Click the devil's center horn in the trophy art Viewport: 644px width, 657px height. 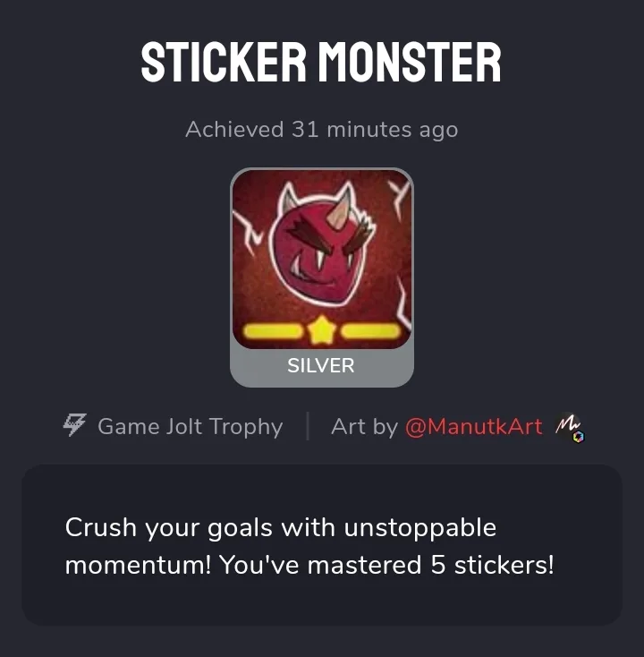pos(337,214)
